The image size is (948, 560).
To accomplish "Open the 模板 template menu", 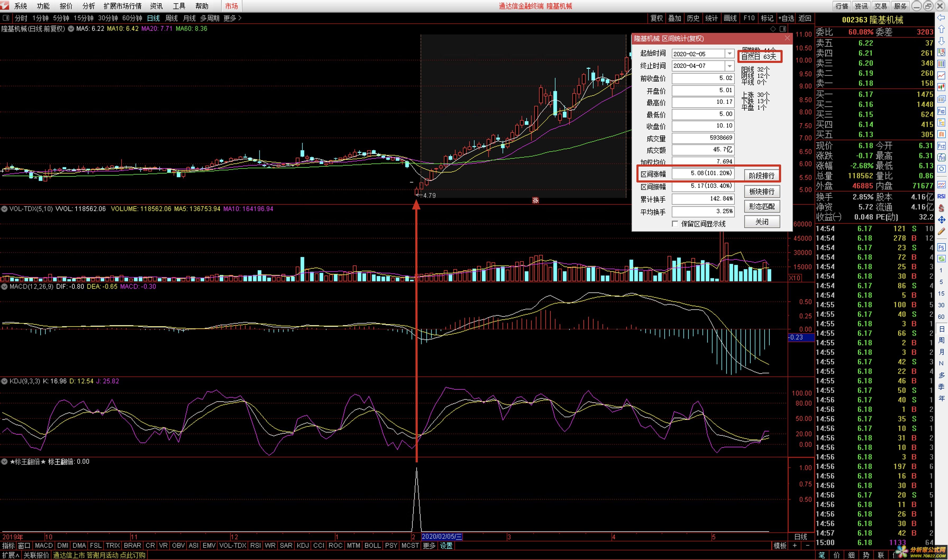I will (x=780, y=546).
